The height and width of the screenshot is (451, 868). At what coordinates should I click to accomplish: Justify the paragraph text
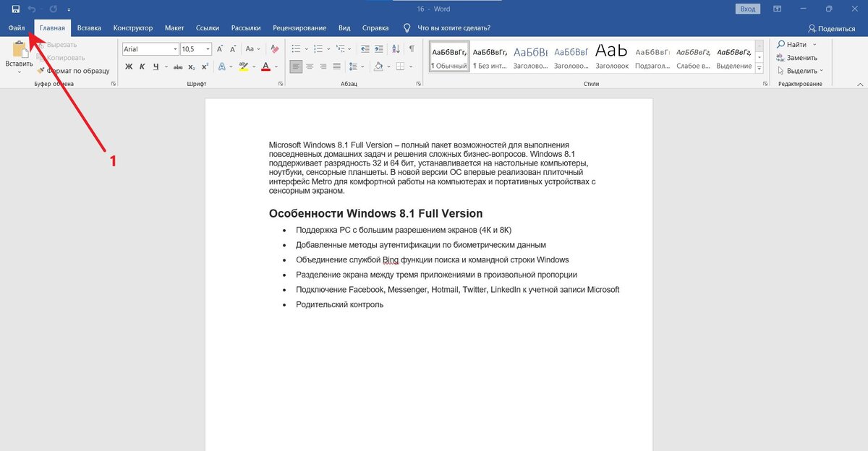pos(337,66)
